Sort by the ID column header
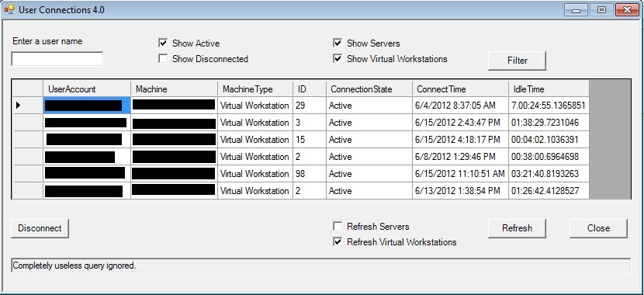644x295 pixels. coord(310,88)
